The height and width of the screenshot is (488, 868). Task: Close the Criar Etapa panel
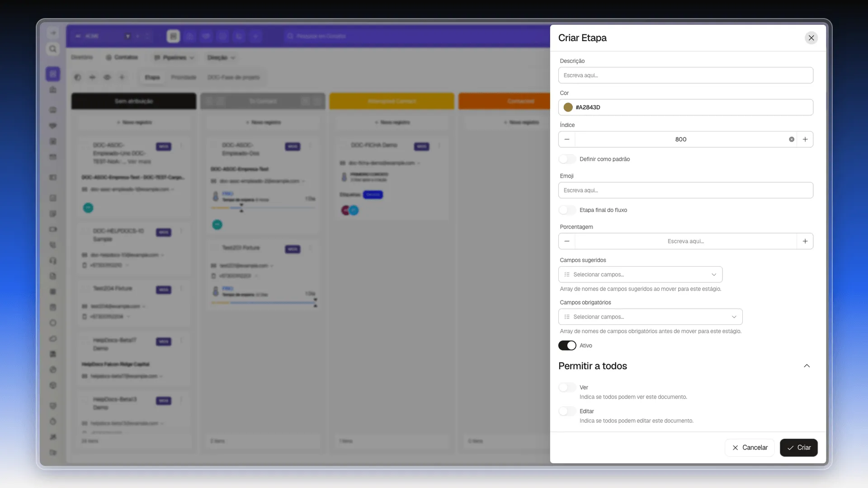(x=811, y=38)
